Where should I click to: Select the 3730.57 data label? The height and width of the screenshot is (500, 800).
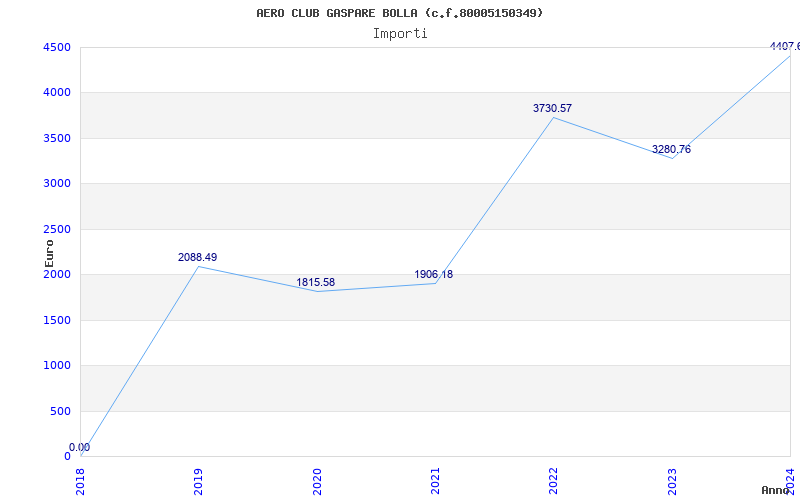point(553,108)
